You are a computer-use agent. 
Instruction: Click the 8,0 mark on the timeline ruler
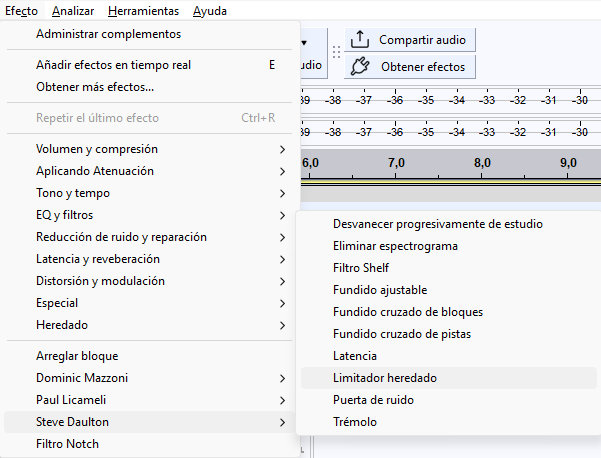pyautogui.click(x=482, y=162)
